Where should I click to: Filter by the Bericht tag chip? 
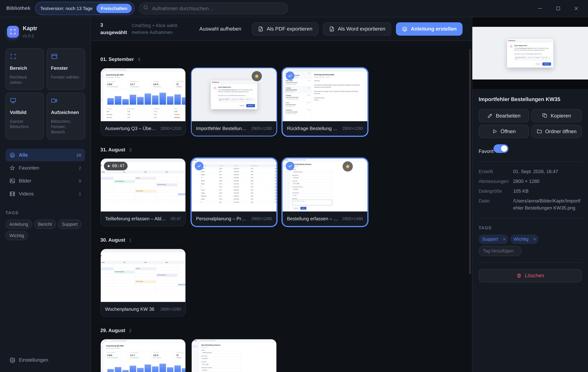coord(45,224)
